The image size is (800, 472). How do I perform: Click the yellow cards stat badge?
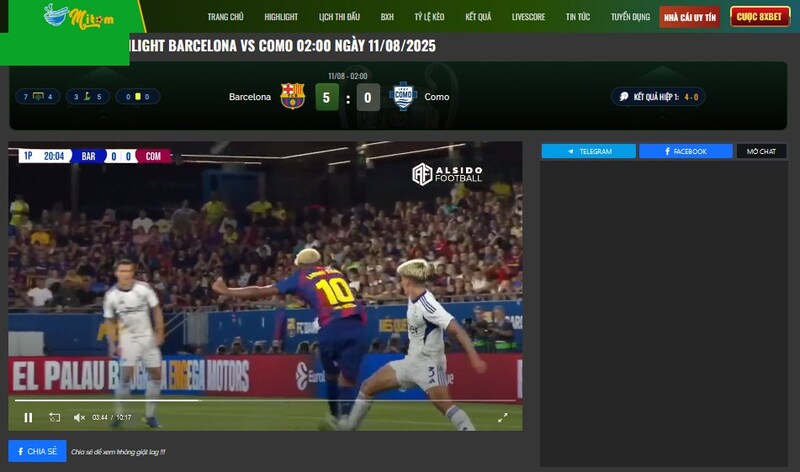click(x=137, y=96)
